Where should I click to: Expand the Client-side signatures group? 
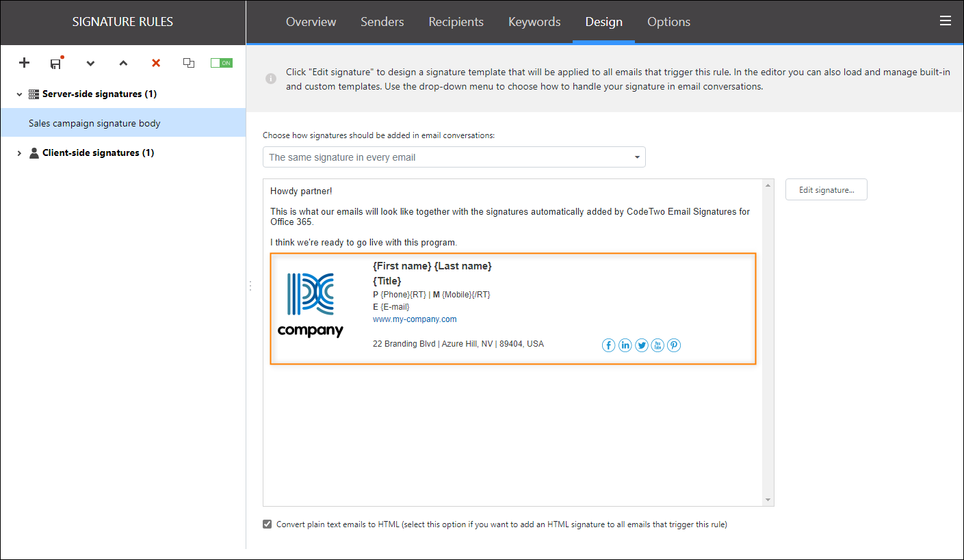[18, 152]
